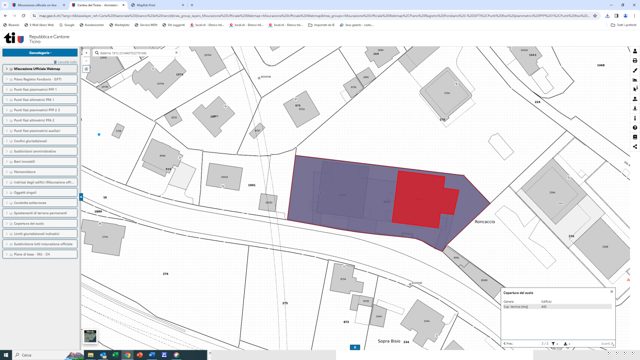Click the Chrome icon in Windows taskbar

[x=127, y=355]
